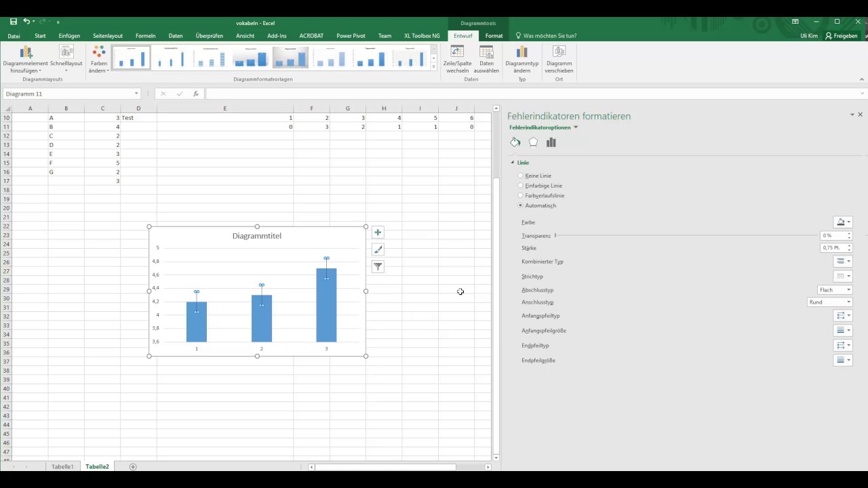This screenshot has width=868, height=488.
Task: Click the Transparenz slider track
Action: (x=686, y=235)
